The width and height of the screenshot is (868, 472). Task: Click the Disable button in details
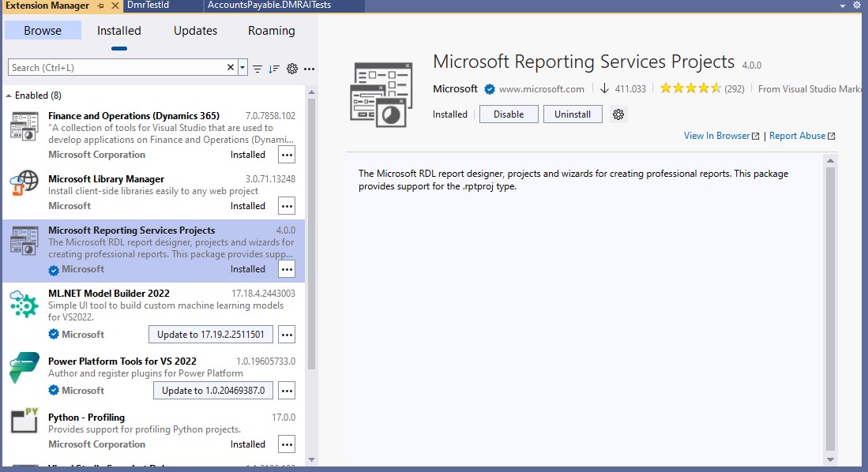[x=509, y=114]
